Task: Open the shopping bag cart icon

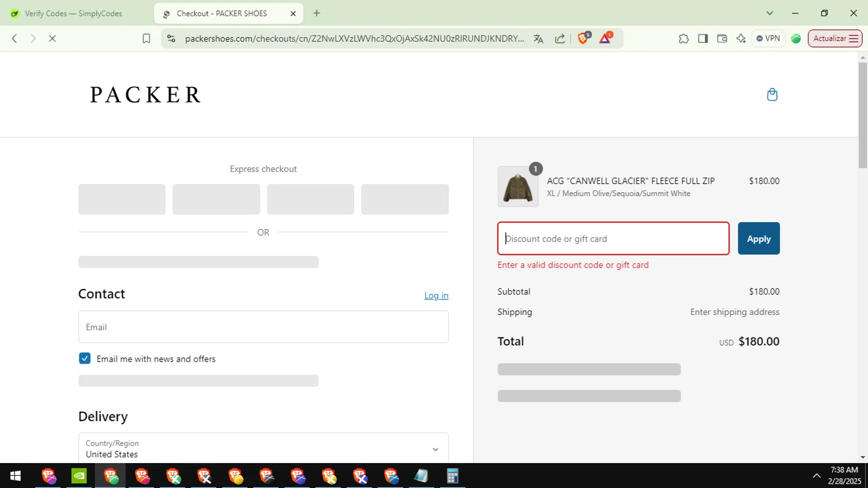Action: 772,94
